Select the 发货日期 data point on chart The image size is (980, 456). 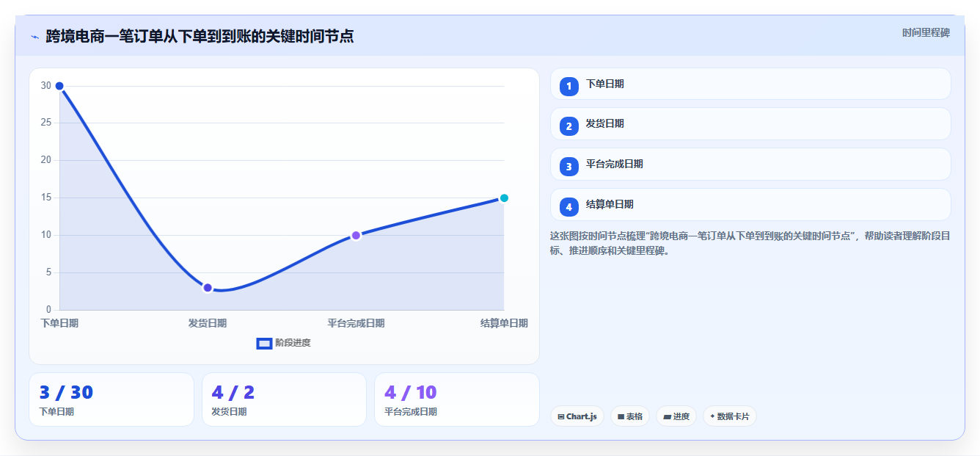208,288
